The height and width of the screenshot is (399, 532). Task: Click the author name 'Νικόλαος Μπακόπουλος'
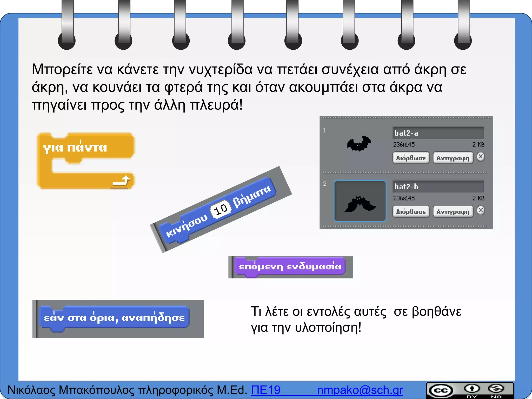pos(71,390)
